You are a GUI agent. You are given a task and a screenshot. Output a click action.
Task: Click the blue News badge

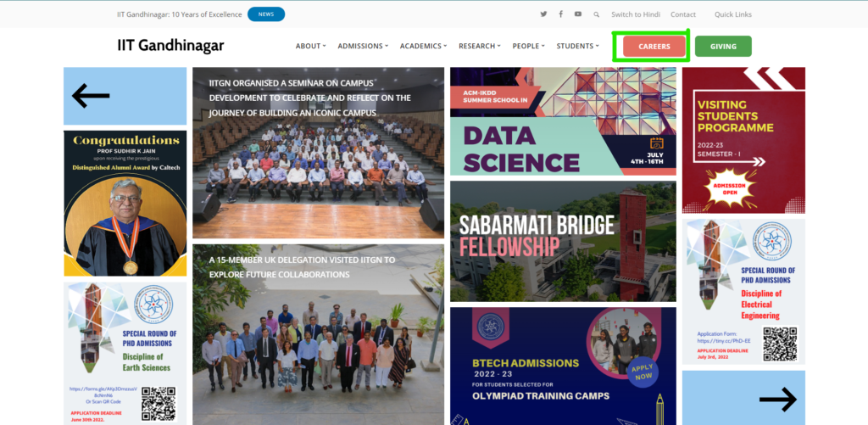(266, 14)
